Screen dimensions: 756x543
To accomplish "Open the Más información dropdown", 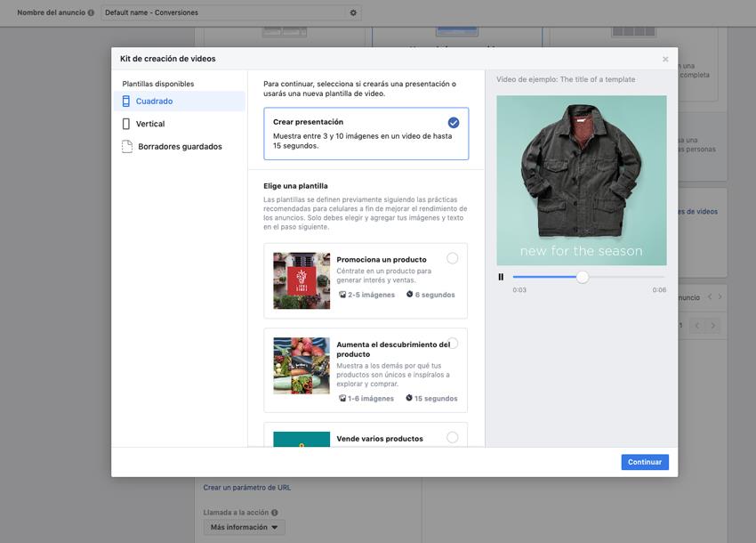I will (244, 527).
